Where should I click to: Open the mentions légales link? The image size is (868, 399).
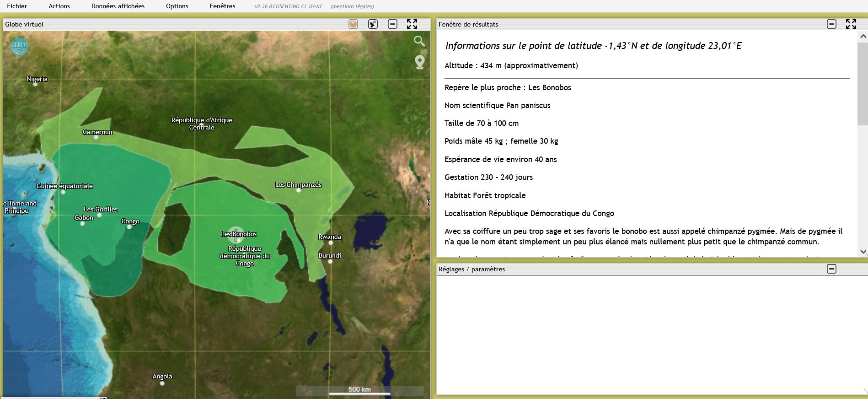pos(352,6)
